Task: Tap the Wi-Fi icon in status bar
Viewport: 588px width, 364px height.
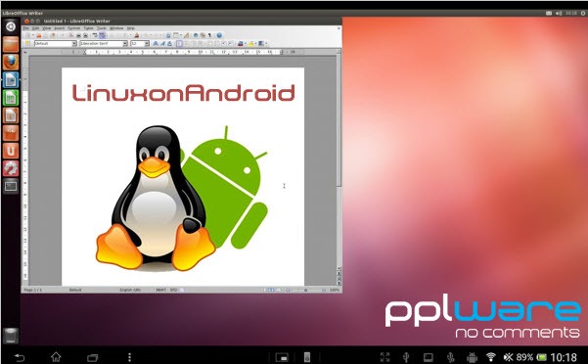Action: (490, 357)
